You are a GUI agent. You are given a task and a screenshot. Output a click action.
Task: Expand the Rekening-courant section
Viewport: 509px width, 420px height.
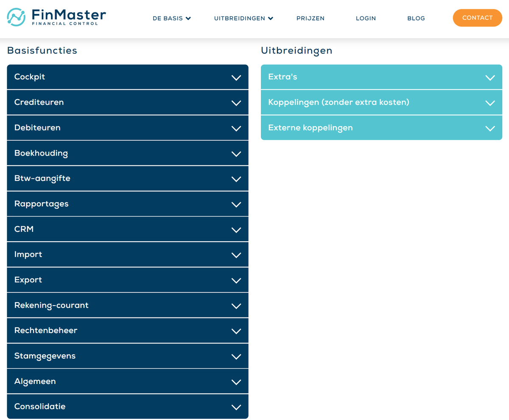pos(127,305)
